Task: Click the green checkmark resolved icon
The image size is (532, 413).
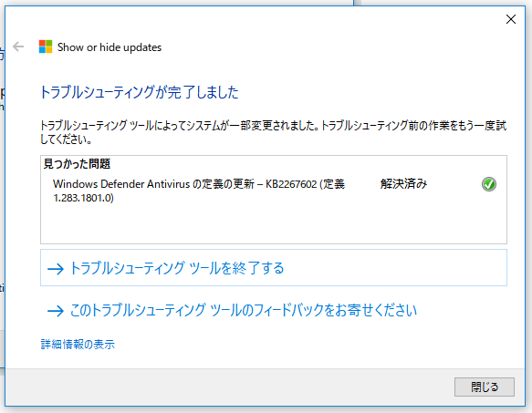Action: pos(488,184)
